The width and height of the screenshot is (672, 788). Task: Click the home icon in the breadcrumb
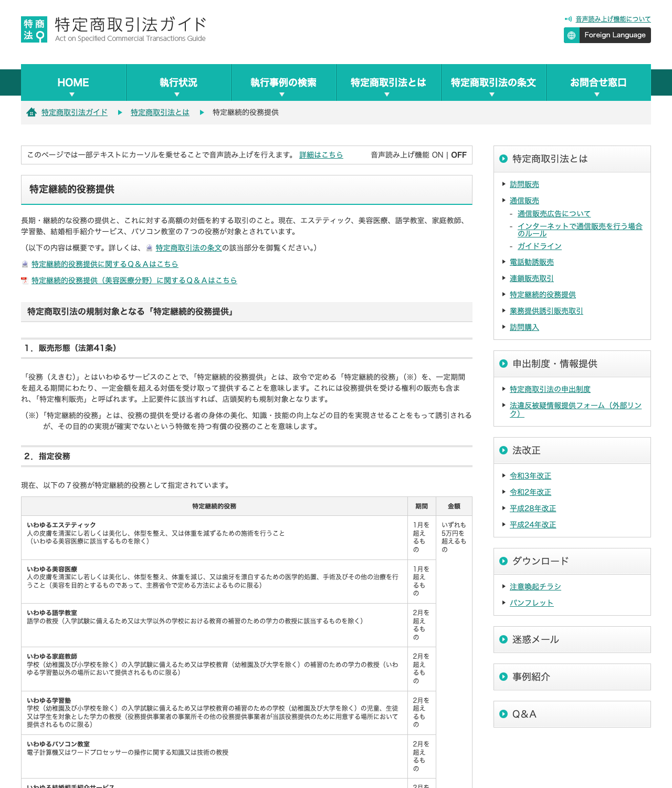[31, 112]
